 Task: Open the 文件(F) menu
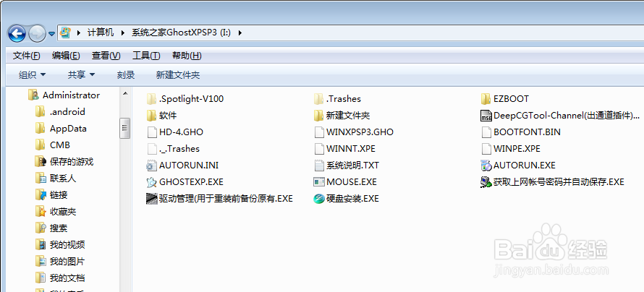[x=27, y=56]
